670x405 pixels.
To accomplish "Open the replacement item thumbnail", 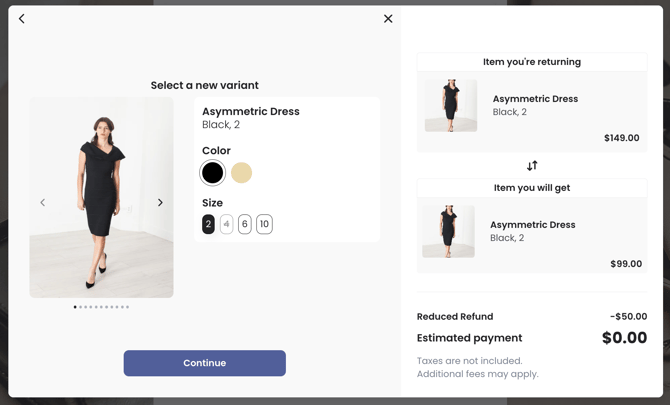I will point(448,232).
